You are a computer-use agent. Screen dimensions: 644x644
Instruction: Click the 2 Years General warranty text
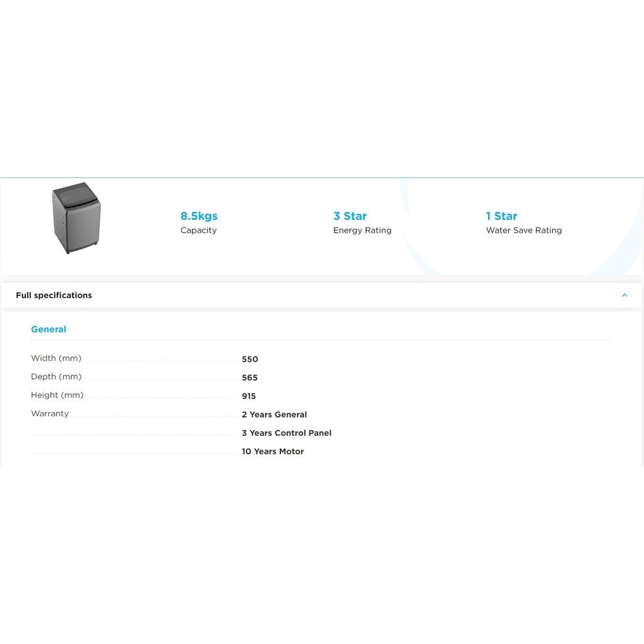(274, 414)
